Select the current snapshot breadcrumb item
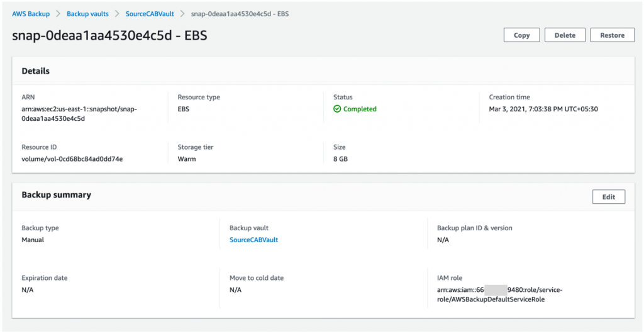The width and height of the screenshot is (644, 334). click(x=240, y=14)
